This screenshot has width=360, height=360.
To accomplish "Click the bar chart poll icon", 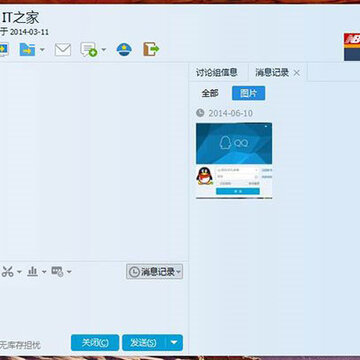I will (x=32, y=272).
